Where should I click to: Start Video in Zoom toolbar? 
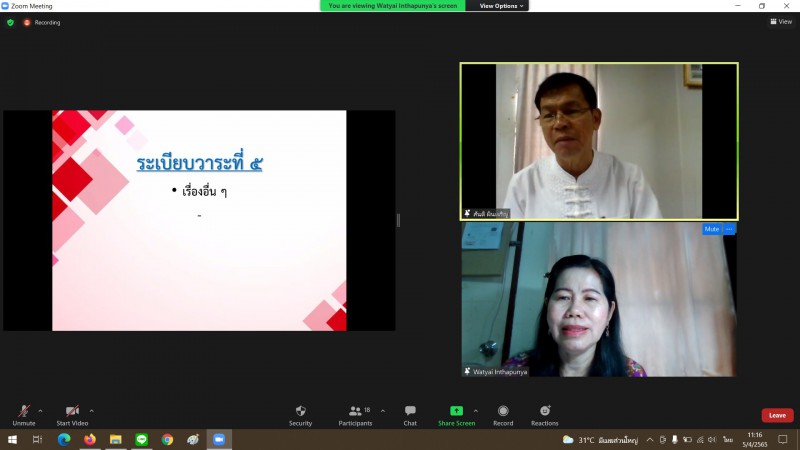(72, 415)
